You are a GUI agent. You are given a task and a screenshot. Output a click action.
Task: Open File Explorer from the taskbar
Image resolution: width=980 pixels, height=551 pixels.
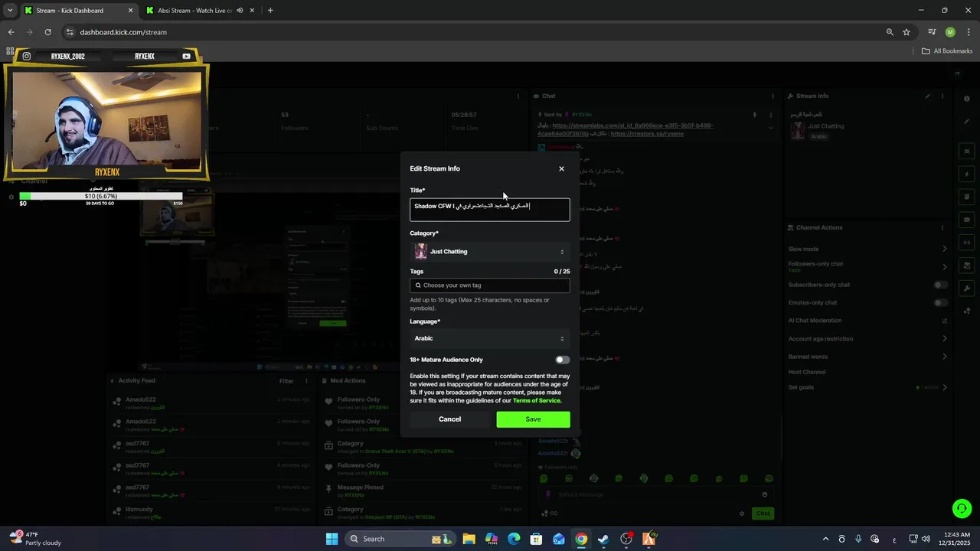[x=469, y=539]
